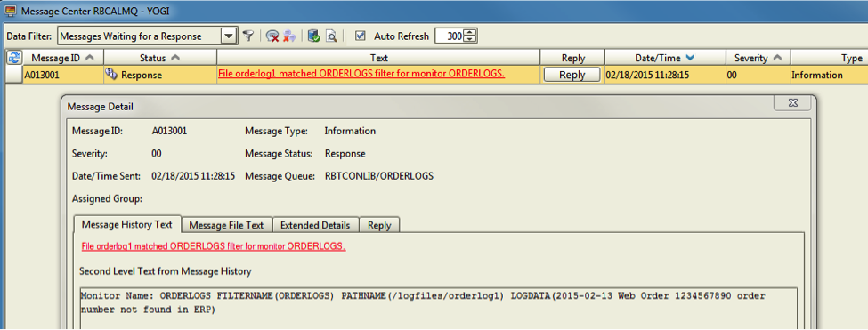Open the Data Filter dropdown
Screen dimensions: 868x330
pos(229,36)
